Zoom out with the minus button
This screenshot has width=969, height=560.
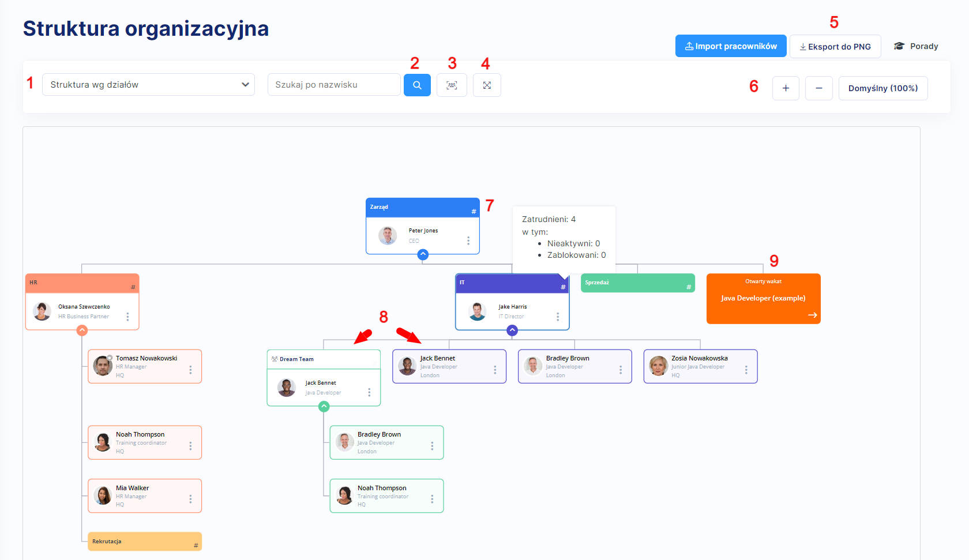818,88
